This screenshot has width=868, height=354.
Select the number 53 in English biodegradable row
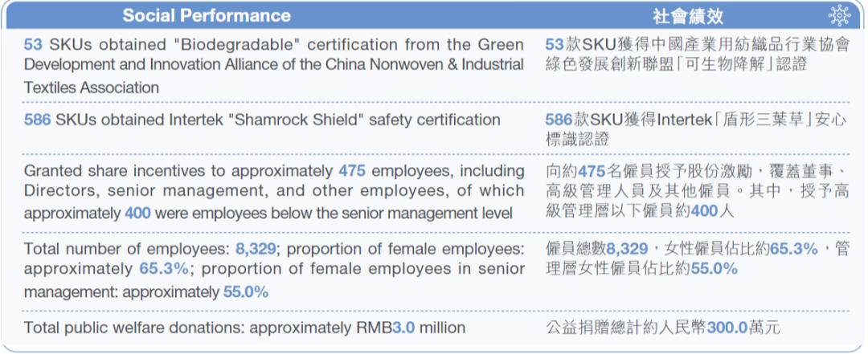33,44
